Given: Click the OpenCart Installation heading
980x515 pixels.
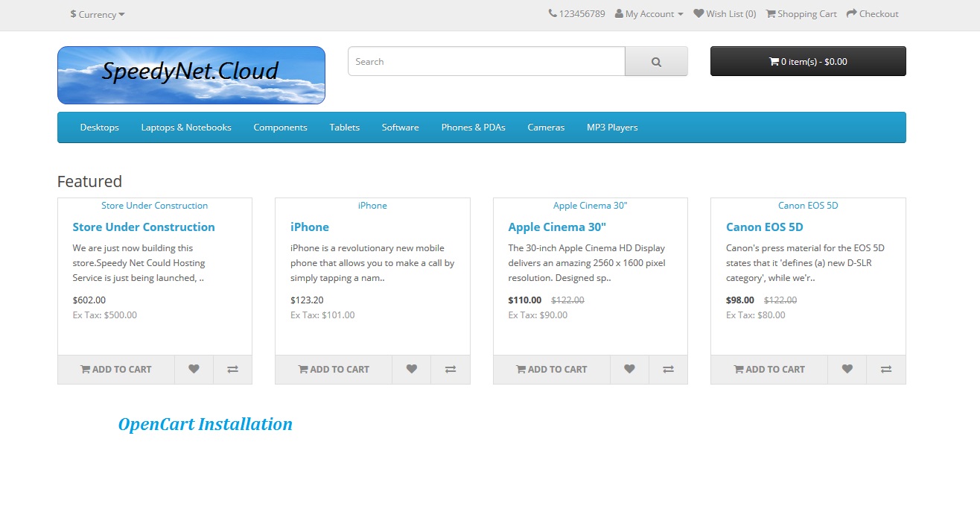Looking at the screenshot, I should click(x=206, y=424).
